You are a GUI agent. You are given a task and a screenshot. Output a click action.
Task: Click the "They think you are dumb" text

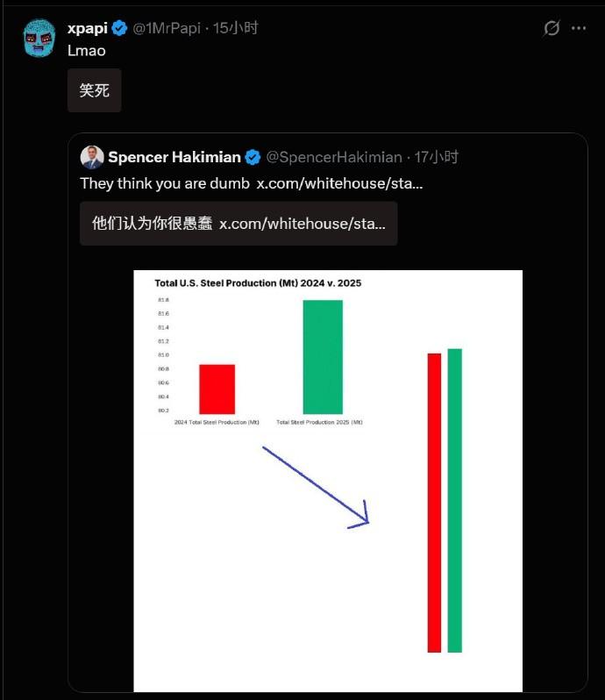click(x=165, y=183)
